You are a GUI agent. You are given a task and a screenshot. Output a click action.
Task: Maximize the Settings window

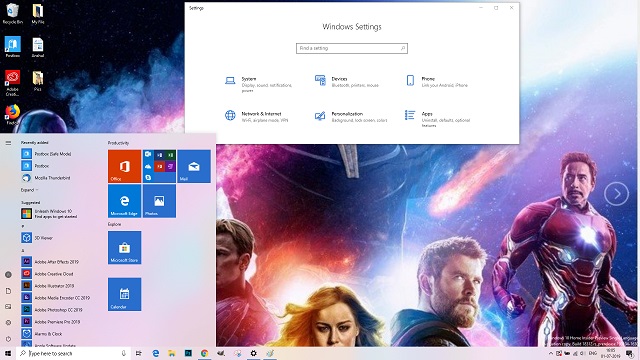[x=496, y=8]
